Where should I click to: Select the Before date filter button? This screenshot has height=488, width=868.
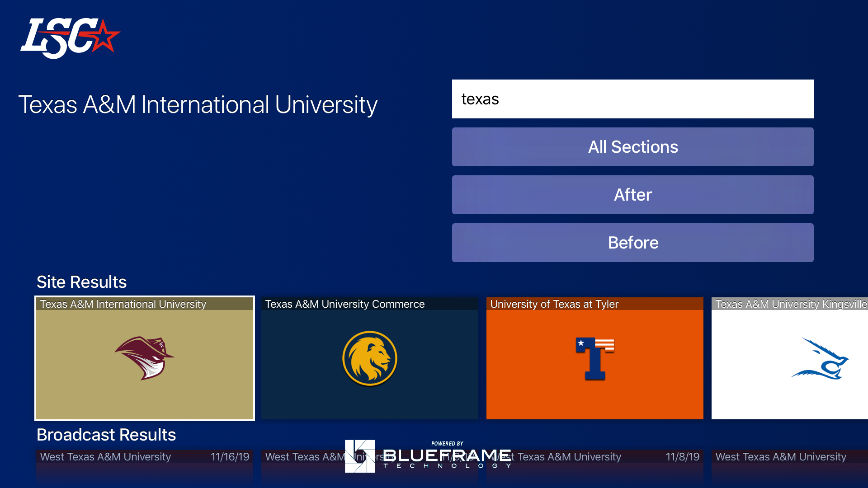[632, 243]
